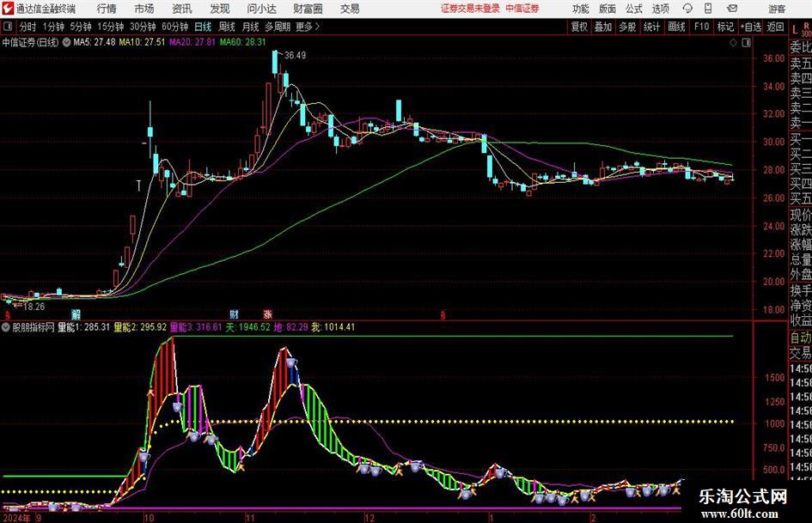Click the 量能3: 316.61 value
812x523 pixels.
click(196, 327)
